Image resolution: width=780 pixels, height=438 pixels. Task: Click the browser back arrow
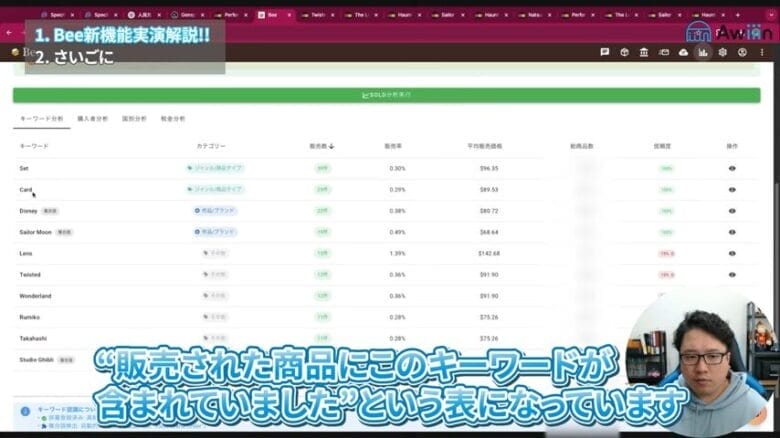(x=9, y=33)
